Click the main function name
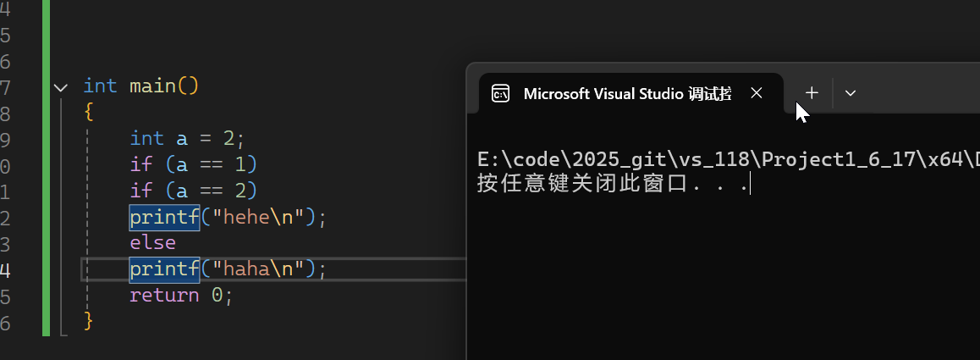Viewport: 980px width, 360px height. (x=152, y=86)
